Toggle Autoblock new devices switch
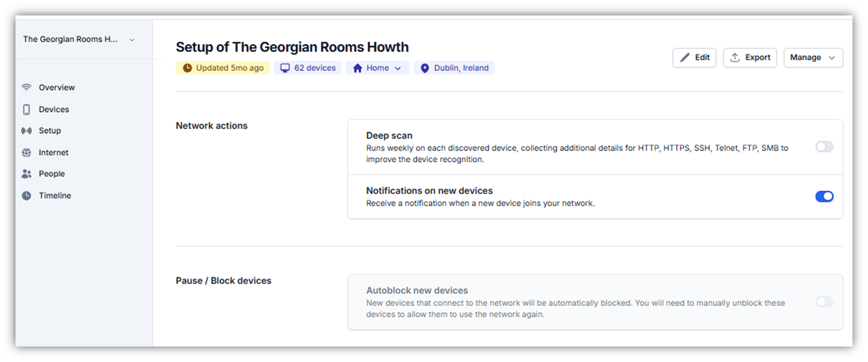Image resolution: width=868 pixels, height=362 pixels. tap(824, 302)
